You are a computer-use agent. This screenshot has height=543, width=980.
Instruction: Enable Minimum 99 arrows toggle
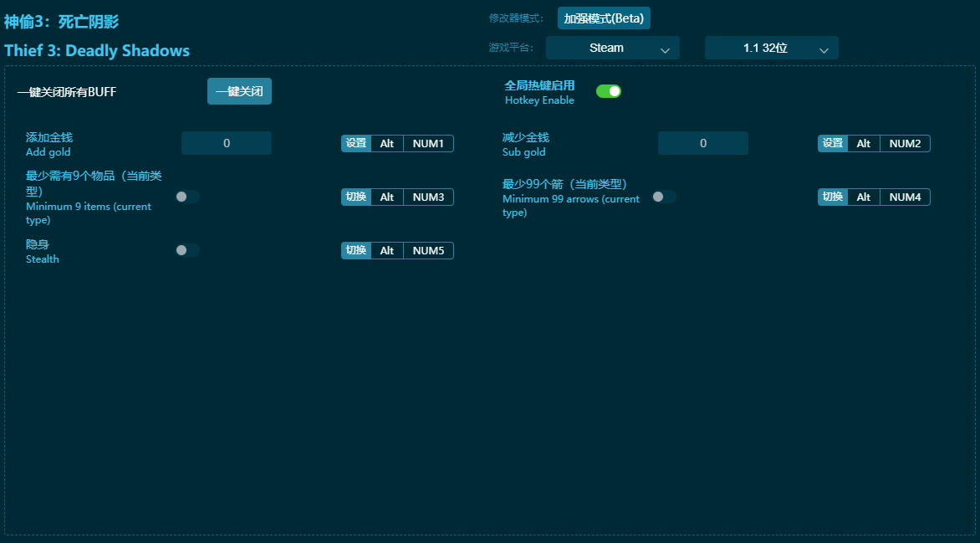(664, 197)
